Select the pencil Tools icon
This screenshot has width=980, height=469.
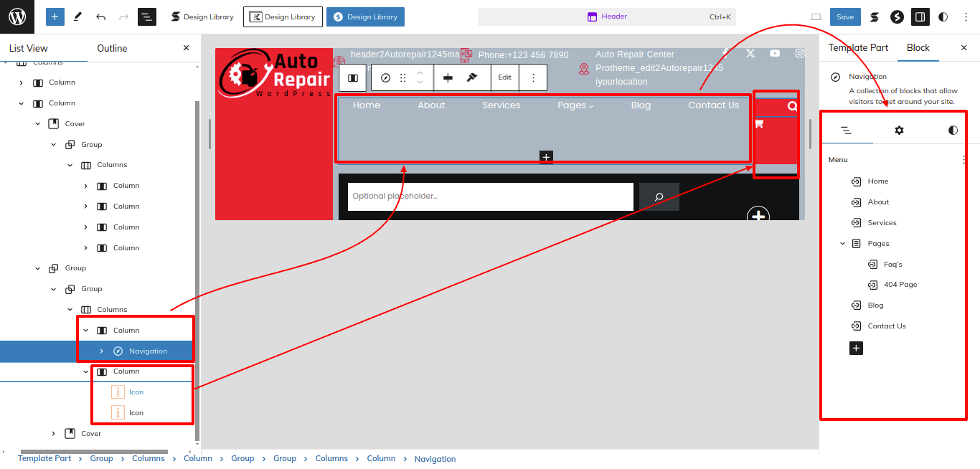(77, 16)
